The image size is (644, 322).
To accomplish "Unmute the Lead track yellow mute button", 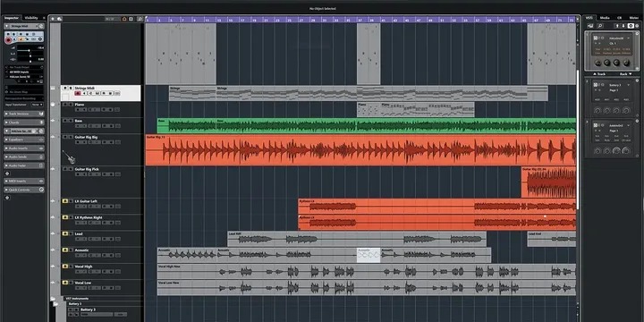I will point(65,233).
